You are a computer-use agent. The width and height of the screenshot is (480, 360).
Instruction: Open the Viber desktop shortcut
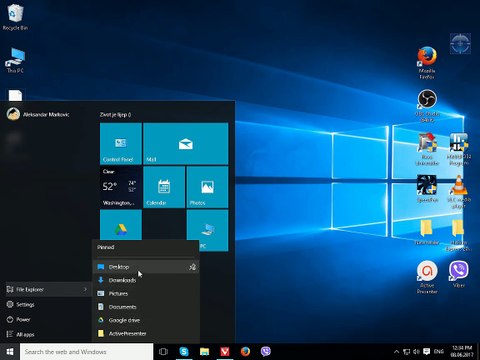click(x=459, y=274)
